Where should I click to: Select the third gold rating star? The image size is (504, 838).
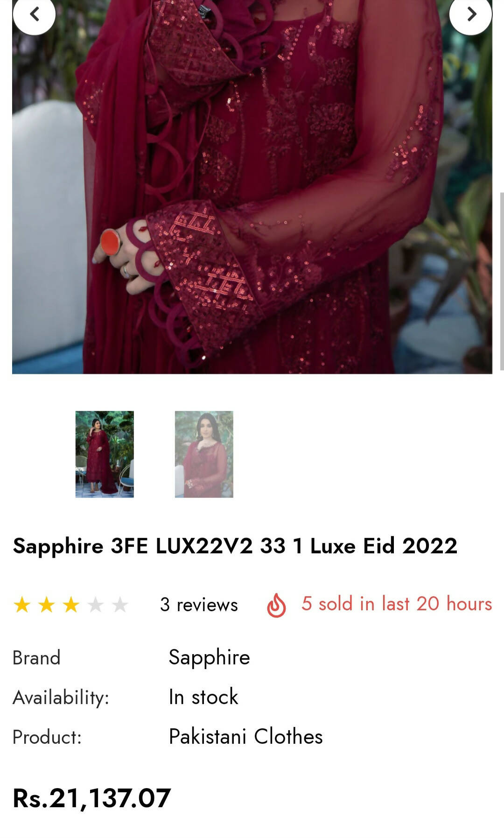(71, 605)
